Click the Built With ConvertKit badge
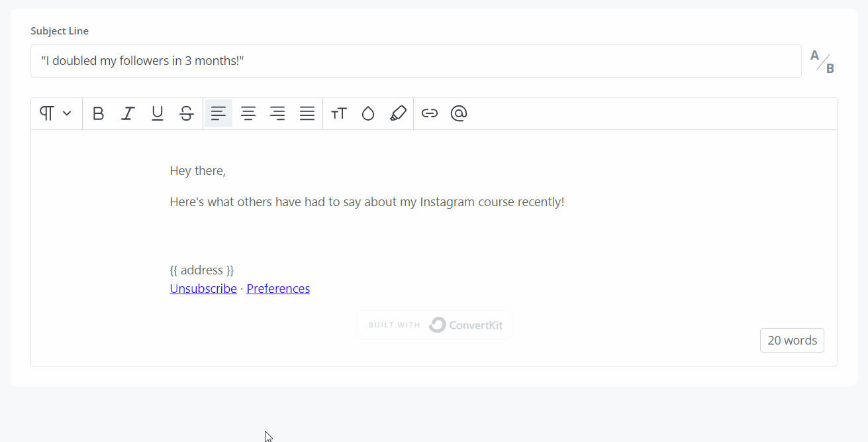868x442 pixels. coord(435,325)
